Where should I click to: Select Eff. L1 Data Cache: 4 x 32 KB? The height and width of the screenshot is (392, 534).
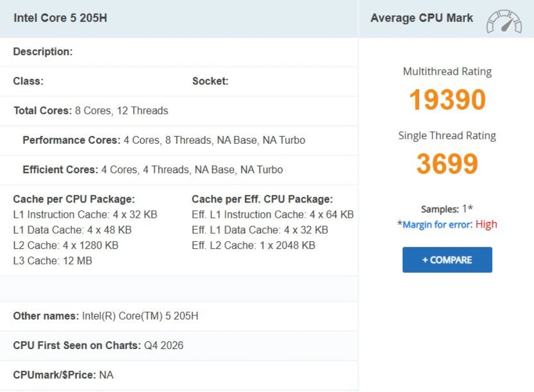point(260,230)
